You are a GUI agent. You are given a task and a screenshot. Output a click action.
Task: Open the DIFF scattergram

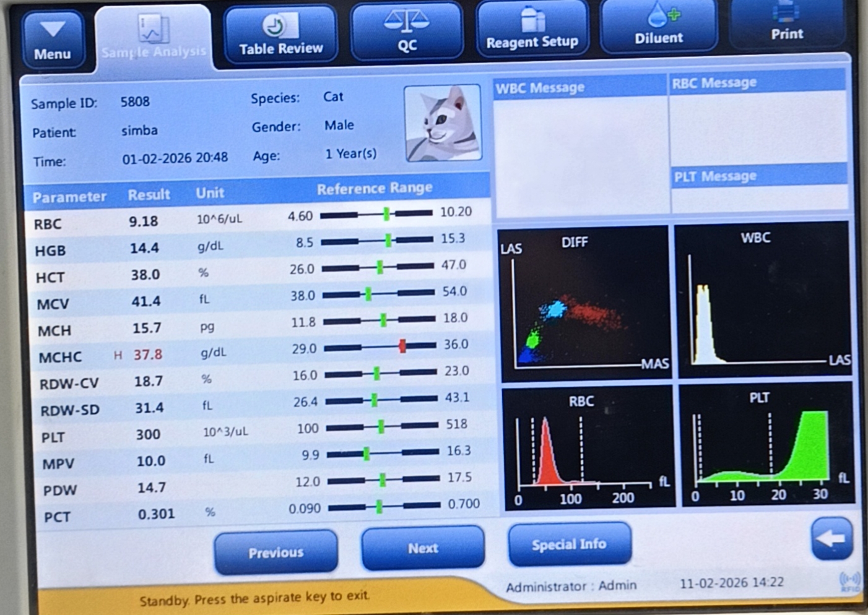(583, 303)
